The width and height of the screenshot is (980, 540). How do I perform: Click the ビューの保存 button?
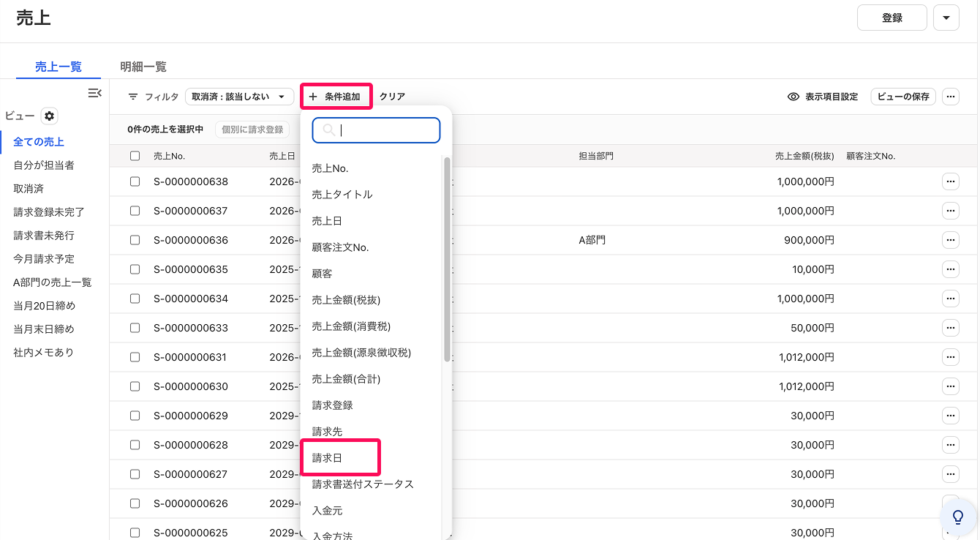click(x=903, y=97)
